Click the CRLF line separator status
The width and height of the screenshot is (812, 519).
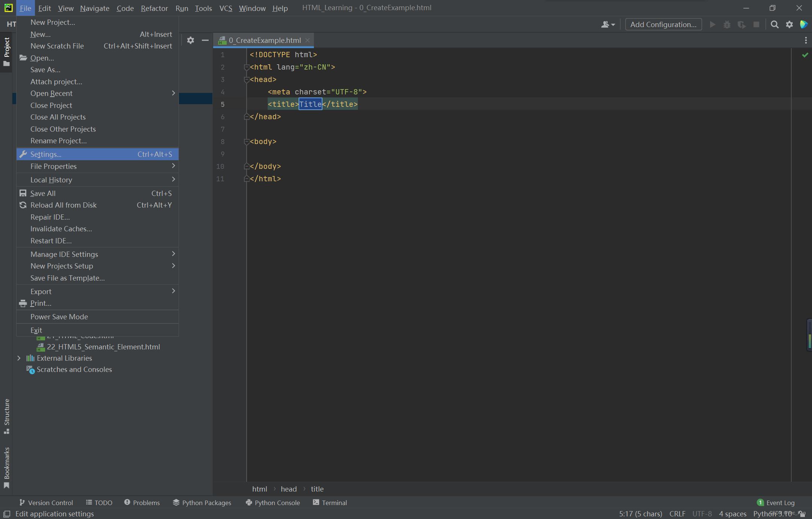[x=677, y=513]
